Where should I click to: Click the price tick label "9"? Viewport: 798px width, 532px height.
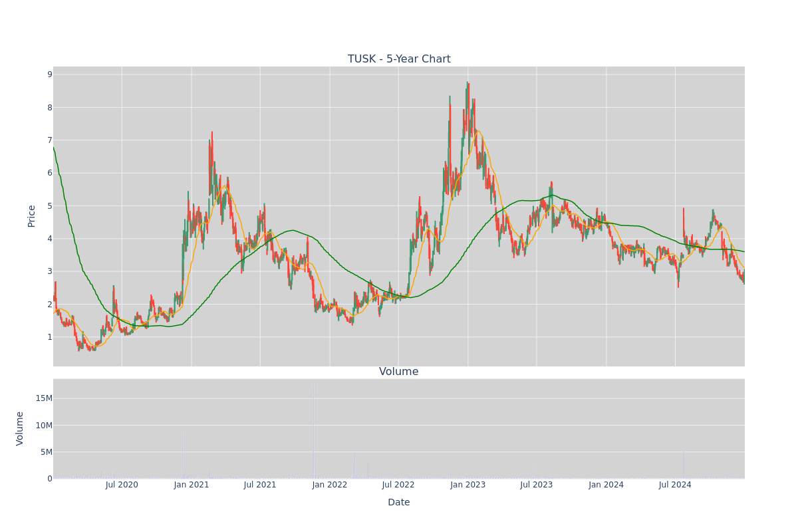(49, 74)
